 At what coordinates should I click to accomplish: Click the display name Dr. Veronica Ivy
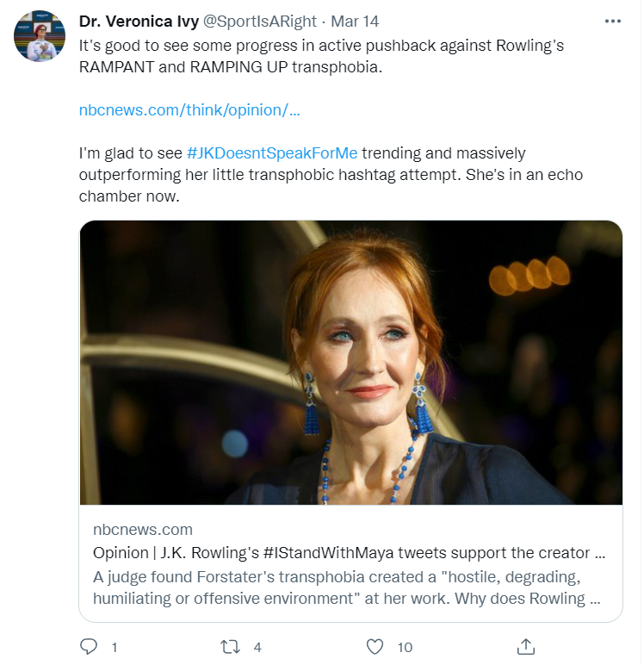click(x=139, y=22)
